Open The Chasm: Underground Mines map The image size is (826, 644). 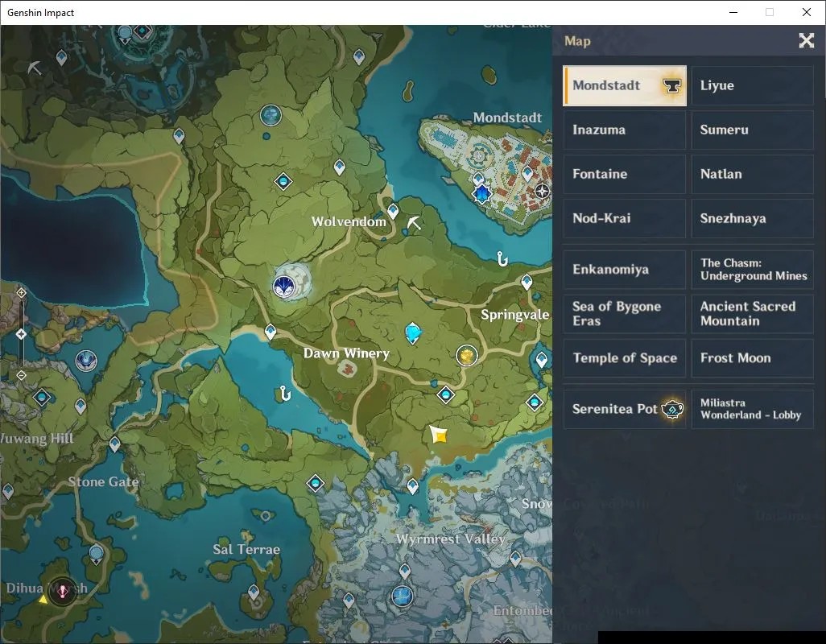752,270
